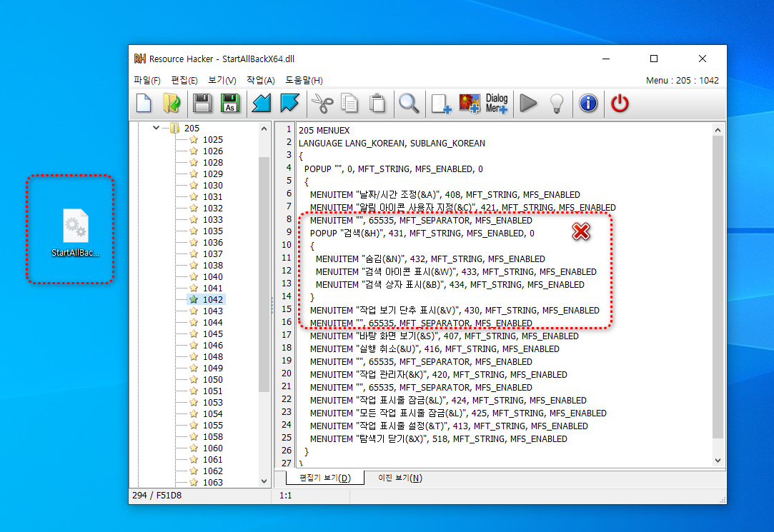Click the Save As floppy icon
The height and width of the screenshot is (532, 774).
pyautogui.click(x=230, y=104)
